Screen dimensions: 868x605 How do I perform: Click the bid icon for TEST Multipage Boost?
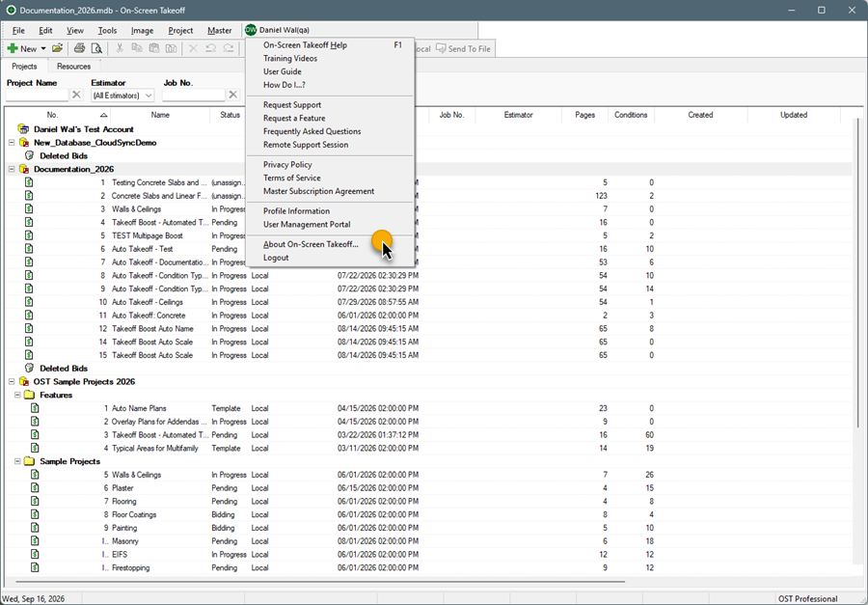tap(29, 235)
